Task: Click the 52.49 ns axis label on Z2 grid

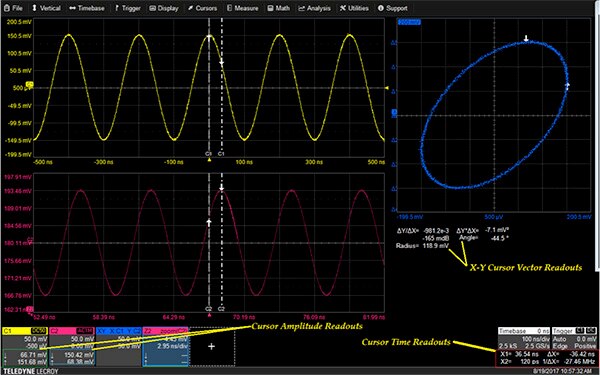Action: pos(44,317)
